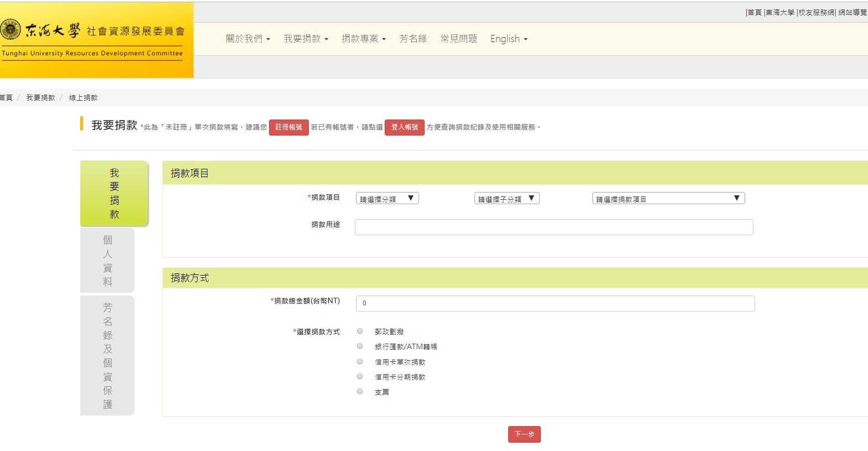Visit the 校友服務網 link
The image size is (868, 451).
817,12
